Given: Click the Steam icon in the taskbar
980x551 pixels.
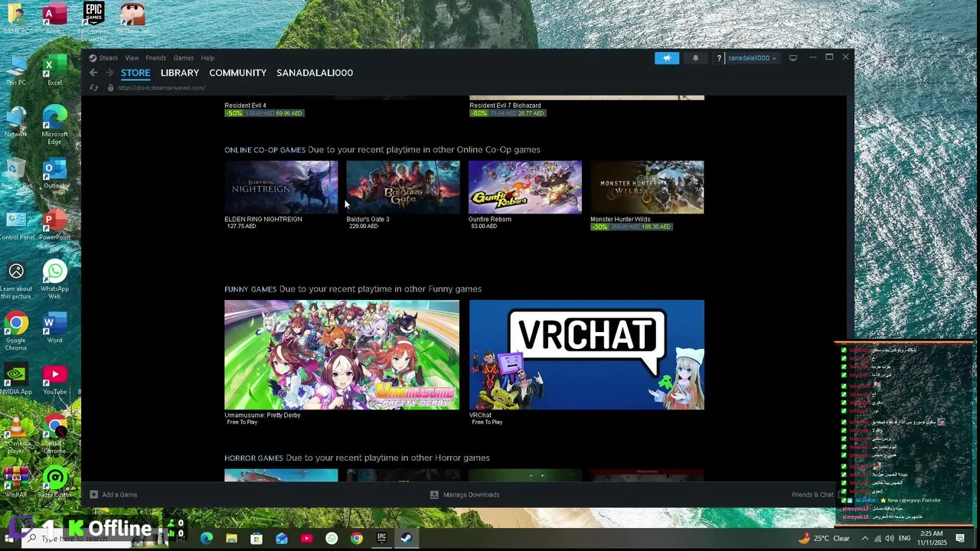Looking at the screenshot, I should pos(407,539).
